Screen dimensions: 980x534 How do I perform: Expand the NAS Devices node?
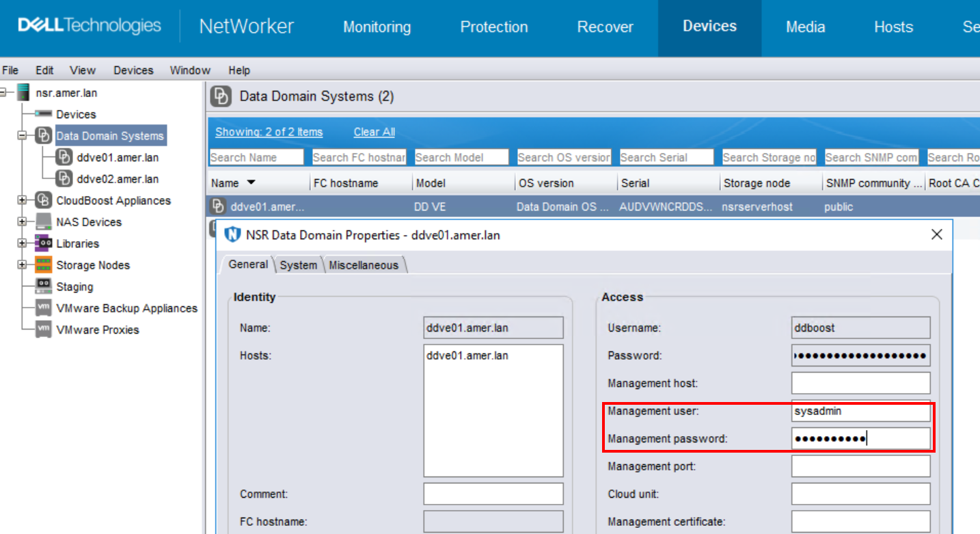[x=23, y=222]
